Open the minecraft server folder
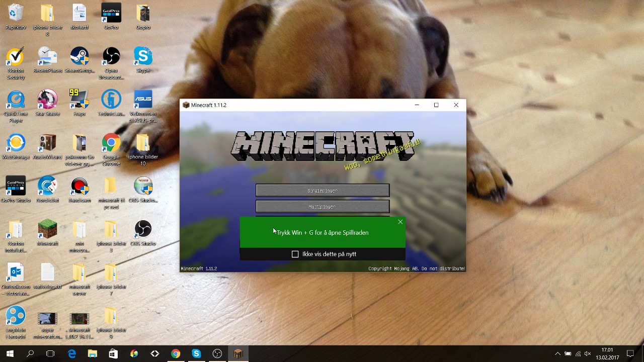The width and height of the screenshot is (644, 362). point(79,280)
